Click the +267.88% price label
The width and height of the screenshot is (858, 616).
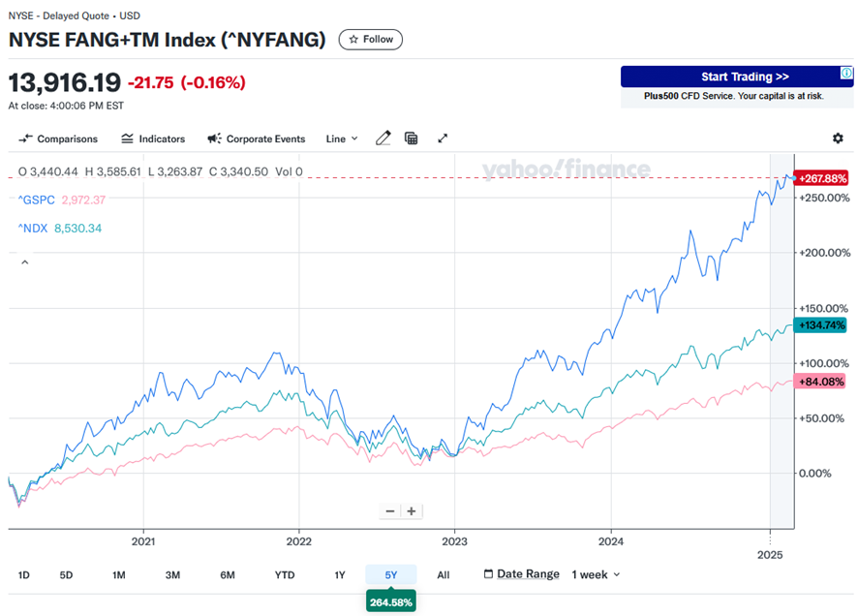click(821, 178)
